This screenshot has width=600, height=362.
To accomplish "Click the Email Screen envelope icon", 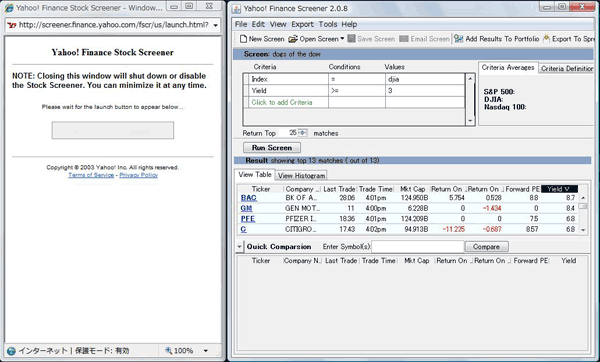I will point(403,39).
